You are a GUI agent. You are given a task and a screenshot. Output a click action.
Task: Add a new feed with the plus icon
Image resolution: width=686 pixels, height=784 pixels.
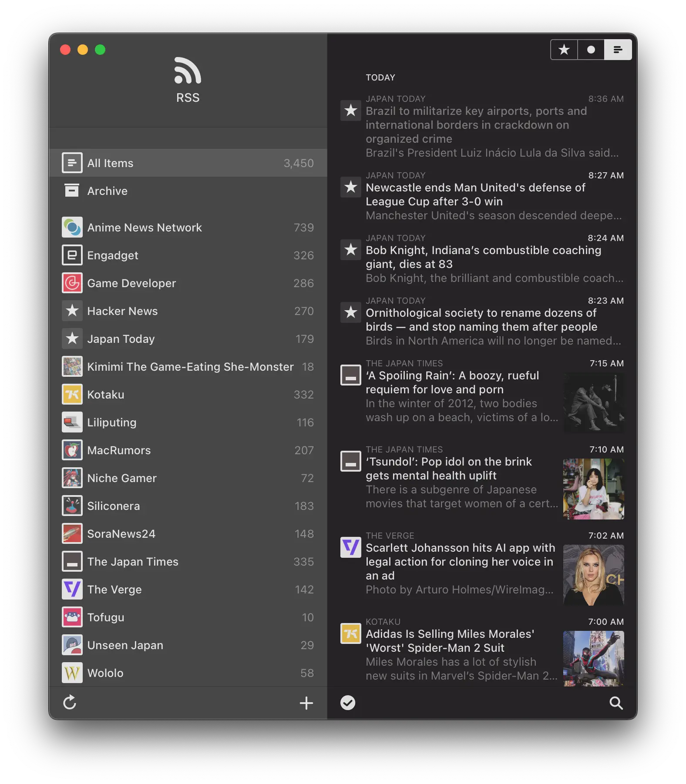point(306,703)
